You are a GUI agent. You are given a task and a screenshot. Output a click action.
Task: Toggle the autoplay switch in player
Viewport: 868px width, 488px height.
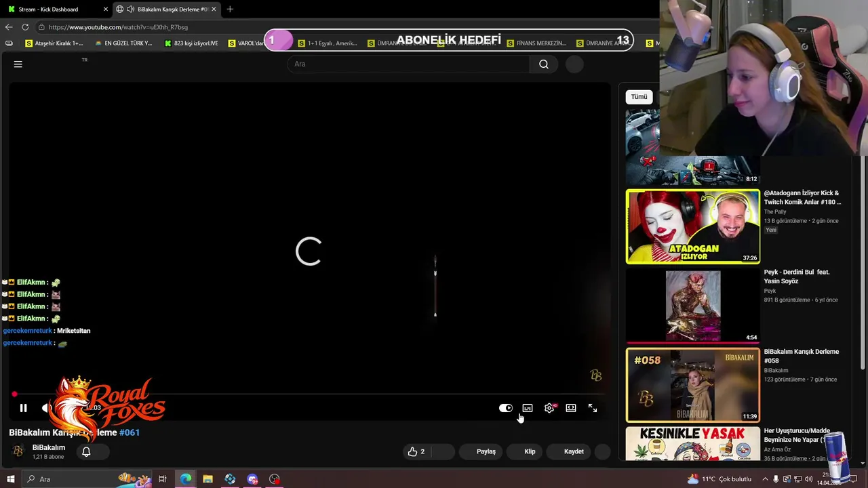506,408
